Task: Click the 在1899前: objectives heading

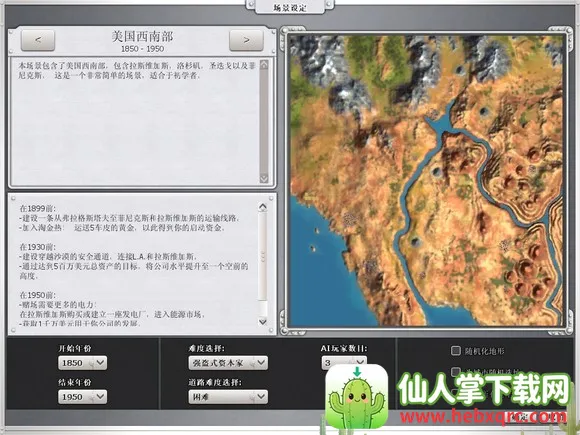Action: (38, 208)
